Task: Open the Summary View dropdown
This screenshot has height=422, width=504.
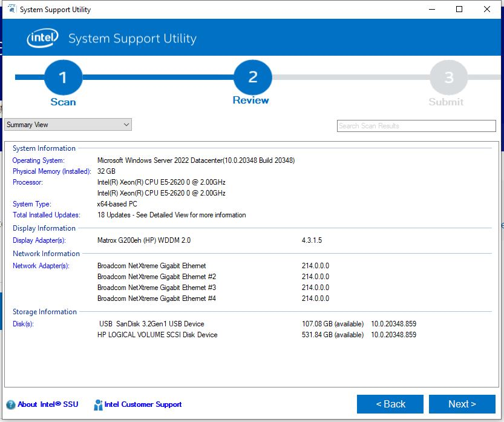Action: click(x=68, y=125)
